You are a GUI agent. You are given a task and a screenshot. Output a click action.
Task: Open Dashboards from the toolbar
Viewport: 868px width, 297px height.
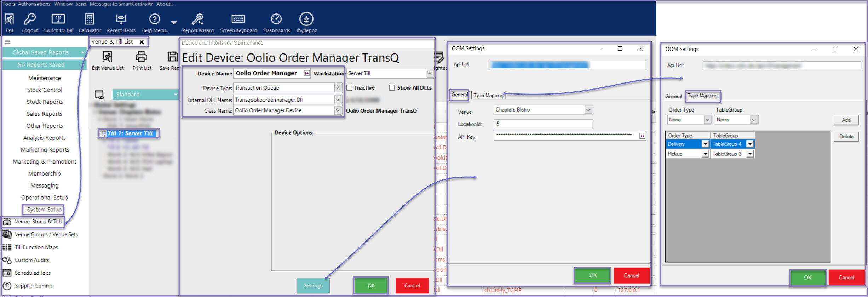point(276,19)
